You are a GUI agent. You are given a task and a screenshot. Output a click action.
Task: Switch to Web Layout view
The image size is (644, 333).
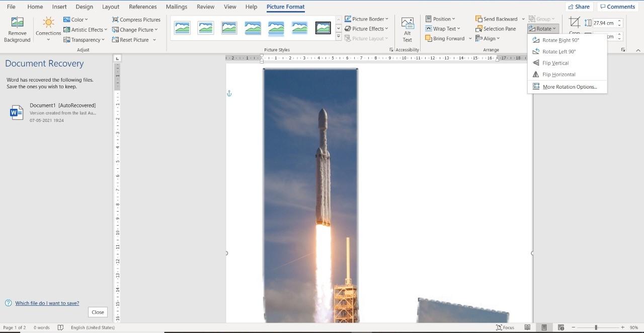click(x=561, y=327)
